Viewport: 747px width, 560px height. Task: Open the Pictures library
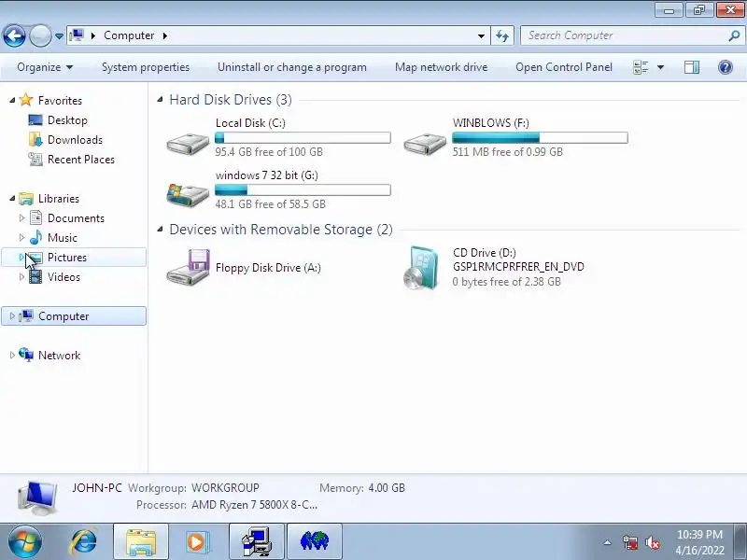67,258
